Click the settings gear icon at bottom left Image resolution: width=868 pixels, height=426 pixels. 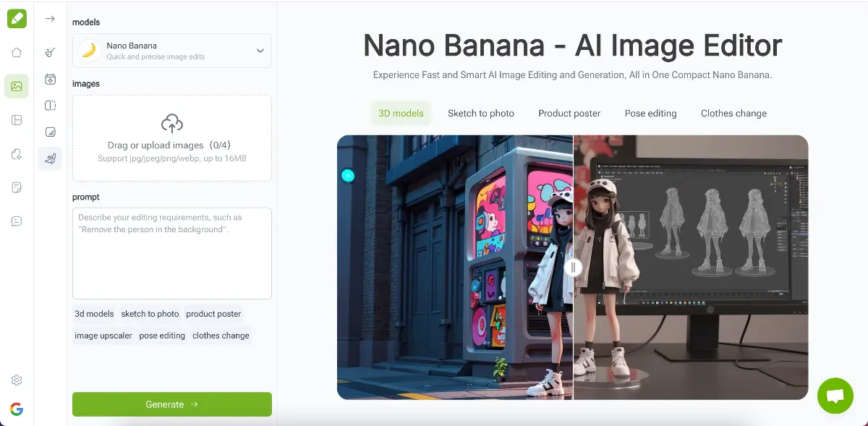click(x=17, y=380)
